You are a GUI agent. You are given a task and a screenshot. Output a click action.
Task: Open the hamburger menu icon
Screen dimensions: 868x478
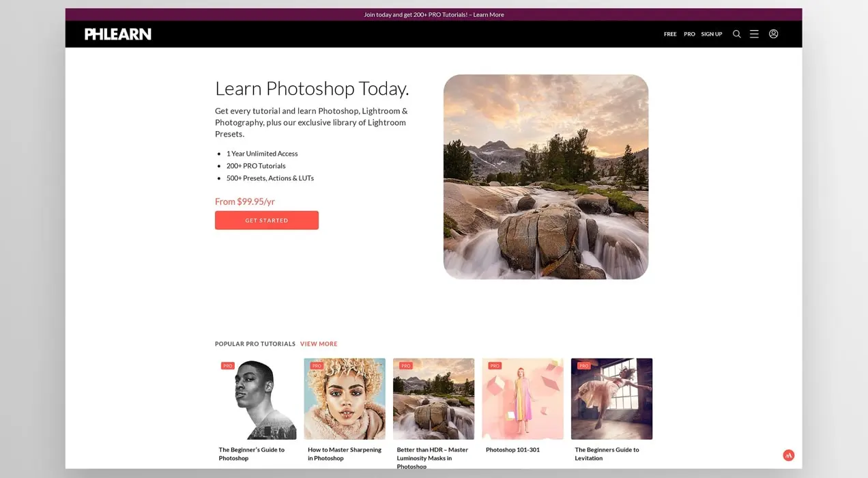tap(754, 34)
